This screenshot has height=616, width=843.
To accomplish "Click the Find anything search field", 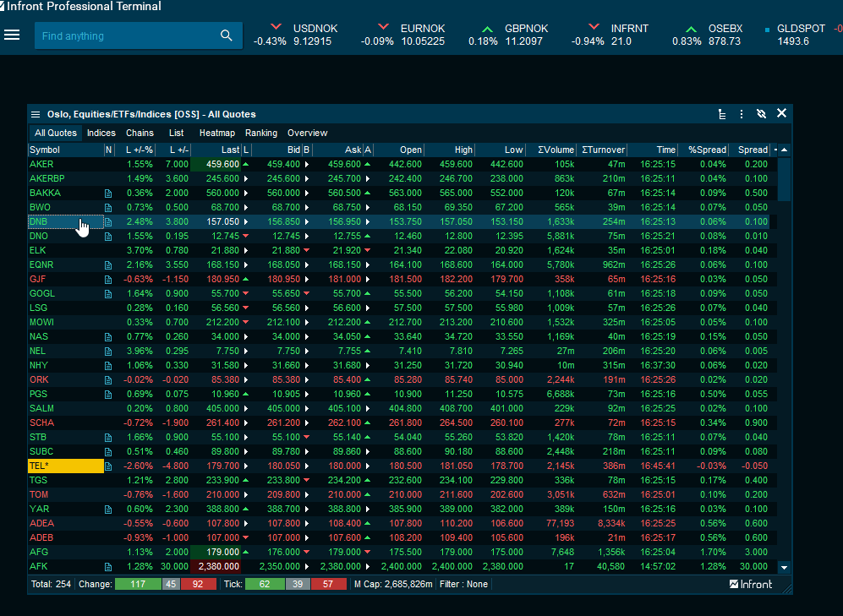I will click(x=127, y=35).
